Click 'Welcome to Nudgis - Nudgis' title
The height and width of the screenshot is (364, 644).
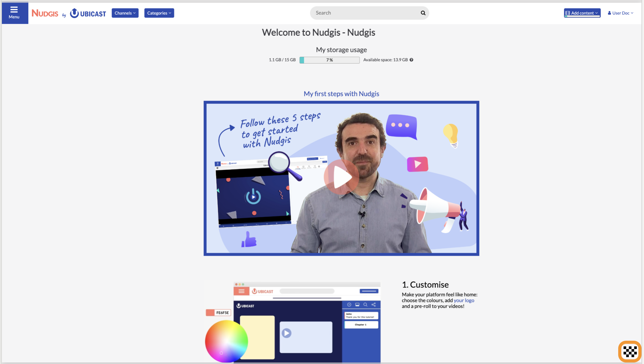tap(318, 32)
